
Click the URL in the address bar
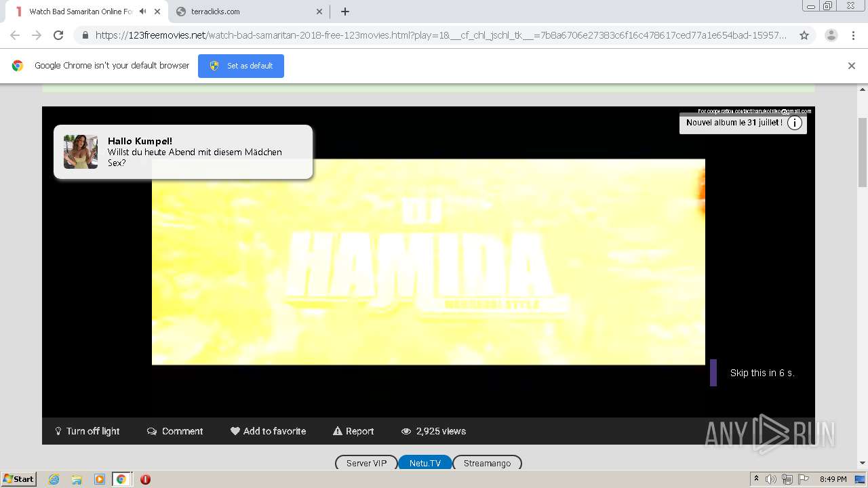click(441, 35)
